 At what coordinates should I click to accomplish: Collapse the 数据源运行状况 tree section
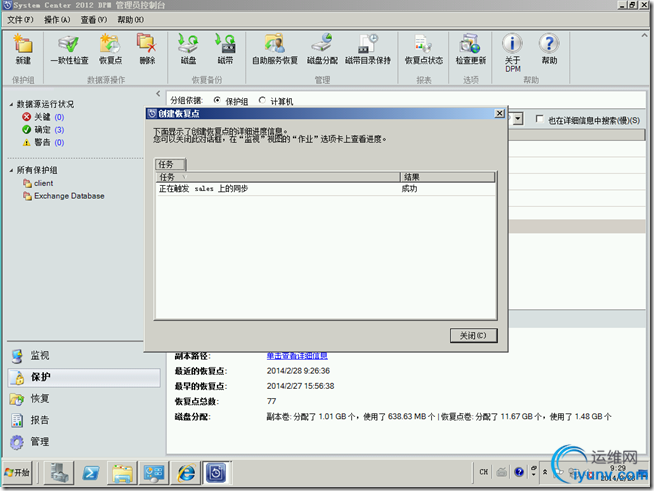coord(11,104)
